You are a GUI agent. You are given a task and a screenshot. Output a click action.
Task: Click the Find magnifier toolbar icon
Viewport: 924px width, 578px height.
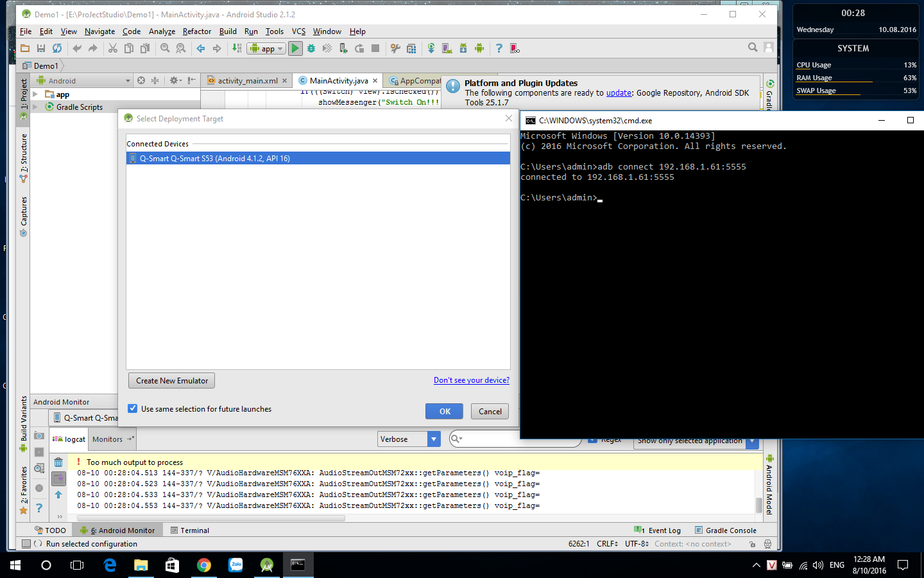click(x=165, y=48)
